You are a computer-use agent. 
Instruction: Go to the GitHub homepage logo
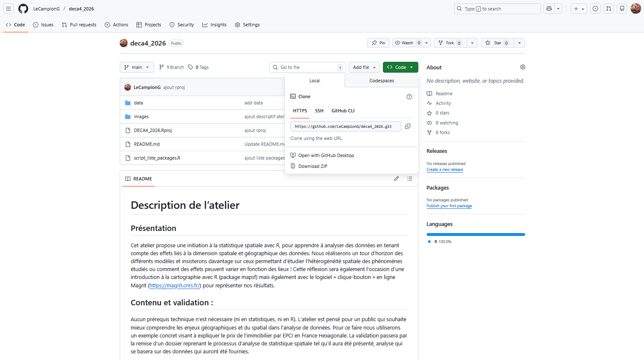(23, 9)
